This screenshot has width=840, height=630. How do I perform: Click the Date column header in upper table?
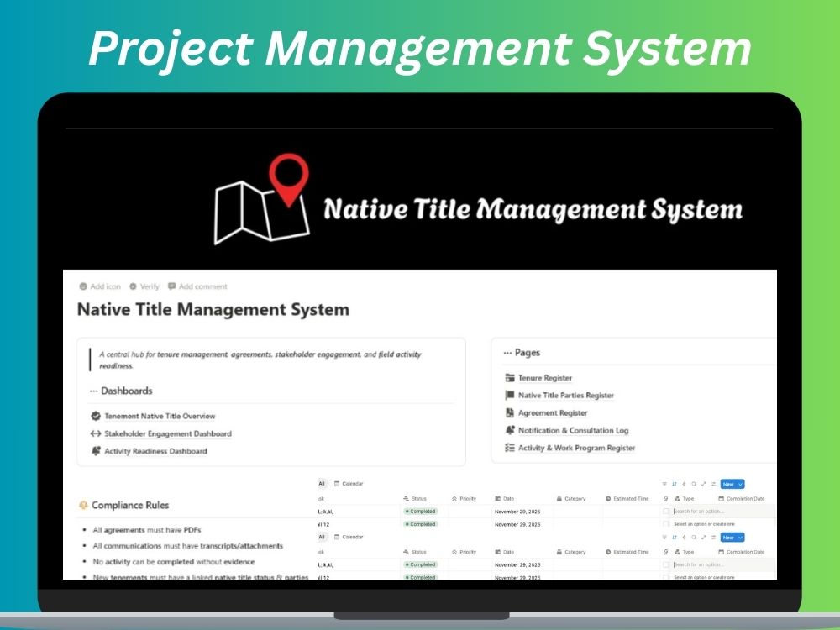pos(505,499)
